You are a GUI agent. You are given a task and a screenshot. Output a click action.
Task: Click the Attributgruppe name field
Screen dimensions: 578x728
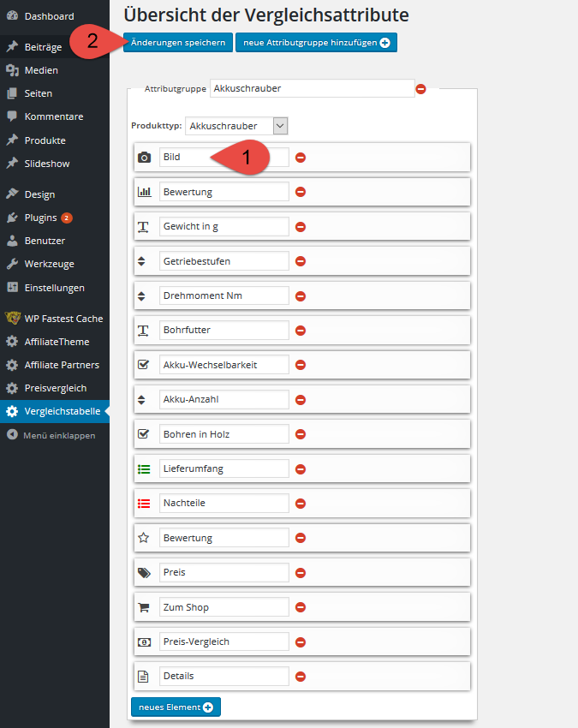[312, 88]
